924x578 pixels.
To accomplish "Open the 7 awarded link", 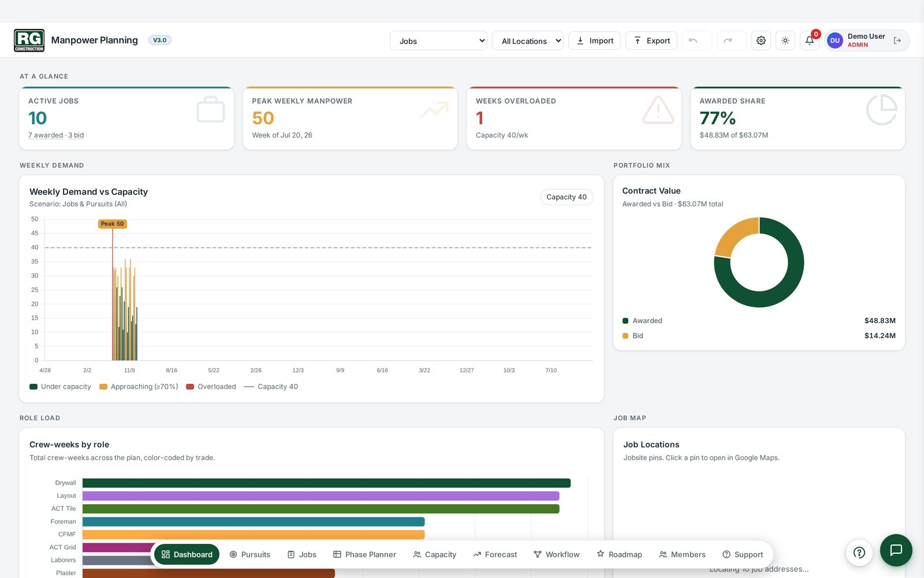I will [x=46, y=135].
